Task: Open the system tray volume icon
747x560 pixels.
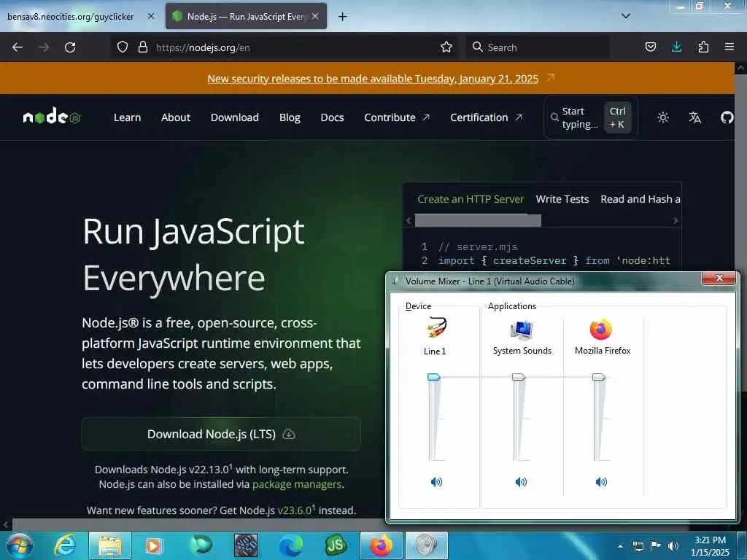Action: pyautogui.click(x=673, y=546)
